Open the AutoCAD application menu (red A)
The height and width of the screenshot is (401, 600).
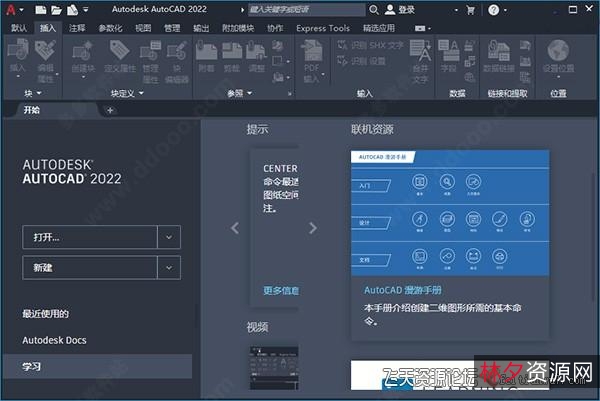click(11, 10)
